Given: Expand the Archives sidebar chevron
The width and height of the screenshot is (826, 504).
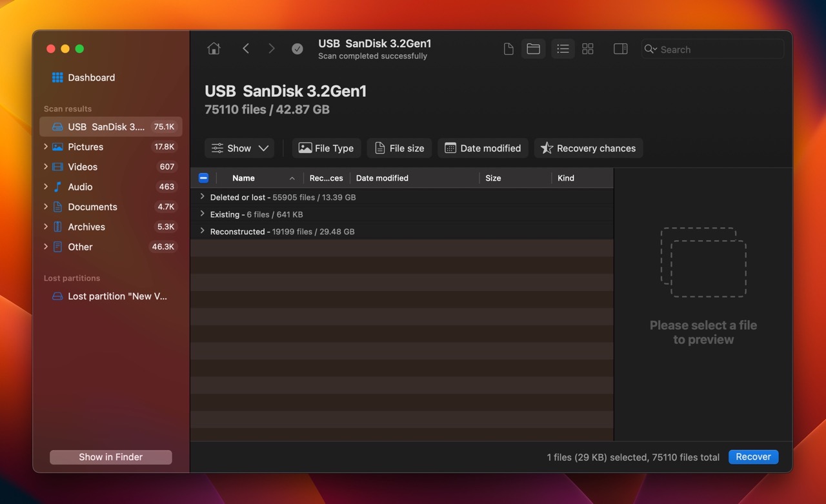Looking at the screenshot, I should [x=45, y=227].
